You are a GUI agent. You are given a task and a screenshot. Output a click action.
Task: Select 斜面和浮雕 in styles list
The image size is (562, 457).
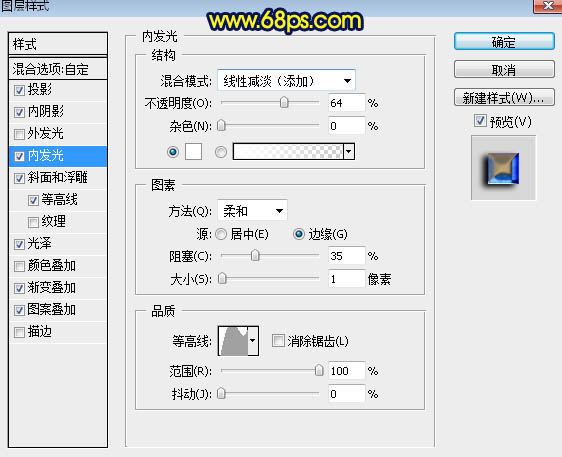tap(58, 178)
